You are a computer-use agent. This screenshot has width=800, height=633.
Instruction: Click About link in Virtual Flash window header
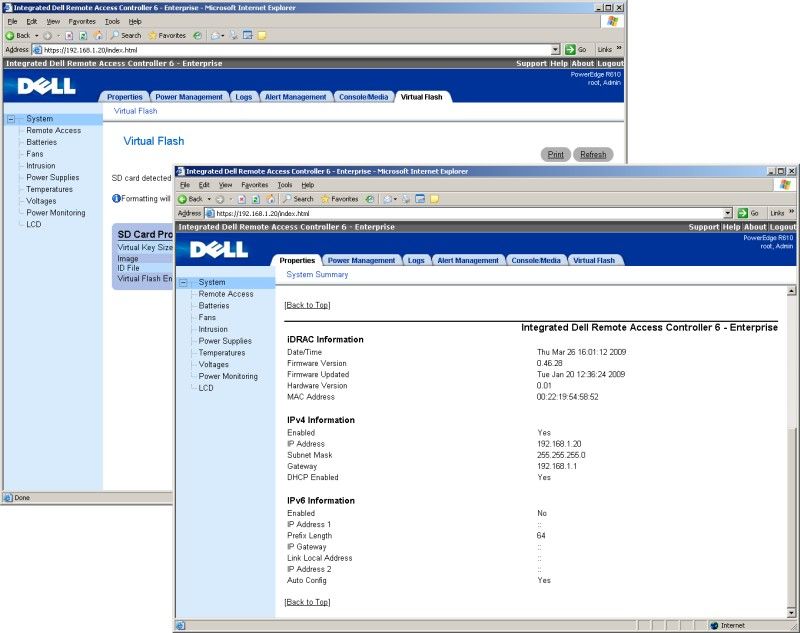click(x=583, y=63)
